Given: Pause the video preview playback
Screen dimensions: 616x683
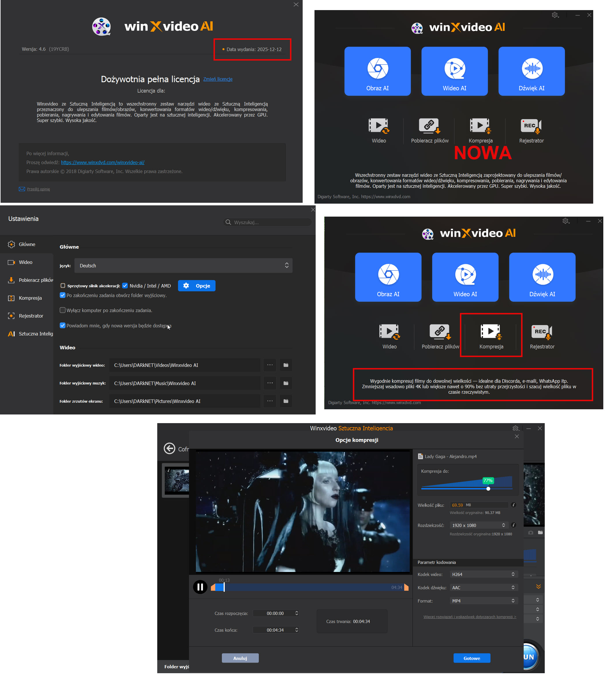Looking at the screenshot, I should click(x=200, y=587).
